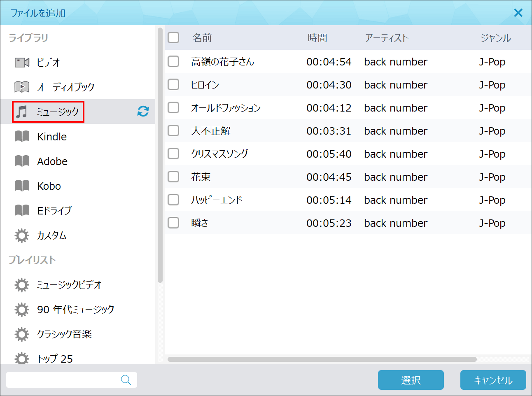
Task: Sort by the アーティスト column header
Action: pos(387,38)
